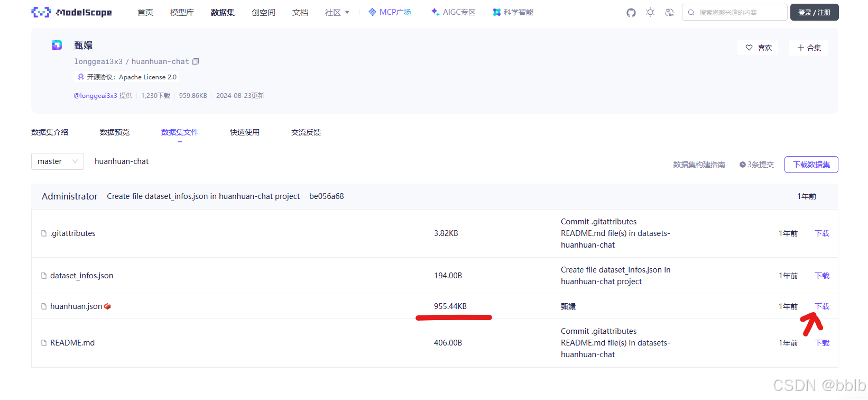Open the 文档 nav item
Viewport: 868px width, 400px height.
tap(300, 12)
